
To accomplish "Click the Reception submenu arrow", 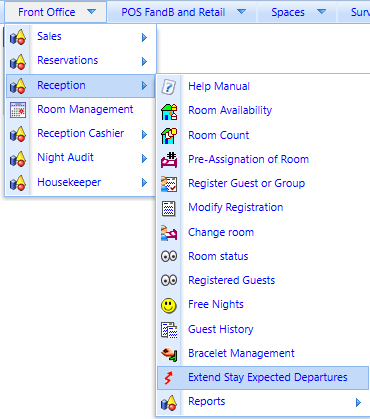I will tap(144, 86).
